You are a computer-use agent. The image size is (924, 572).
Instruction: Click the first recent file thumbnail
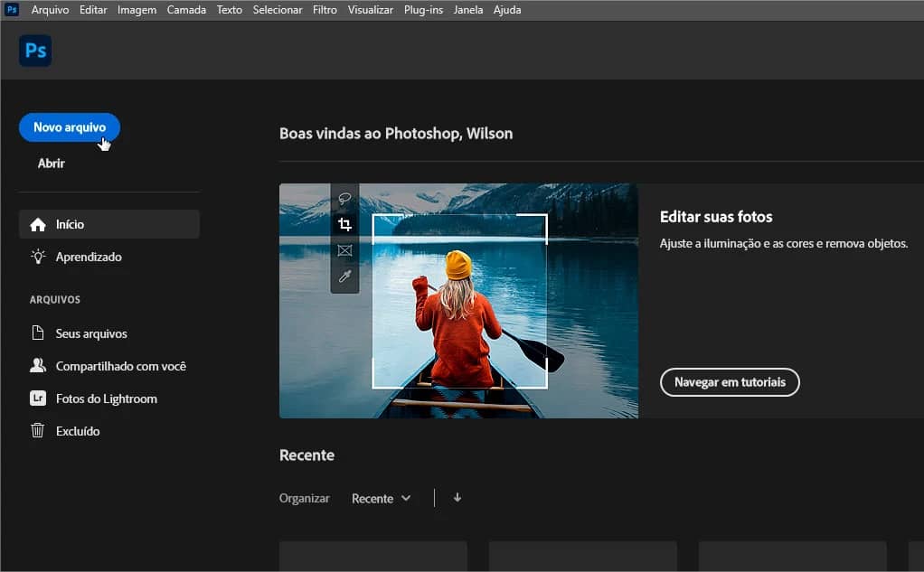(x=373, y=556)
